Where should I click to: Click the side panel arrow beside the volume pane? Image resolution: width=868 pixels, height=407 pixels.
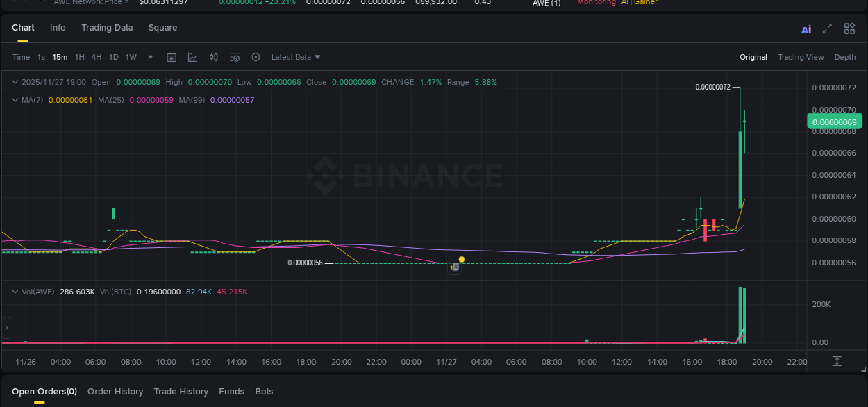[6, 327]
